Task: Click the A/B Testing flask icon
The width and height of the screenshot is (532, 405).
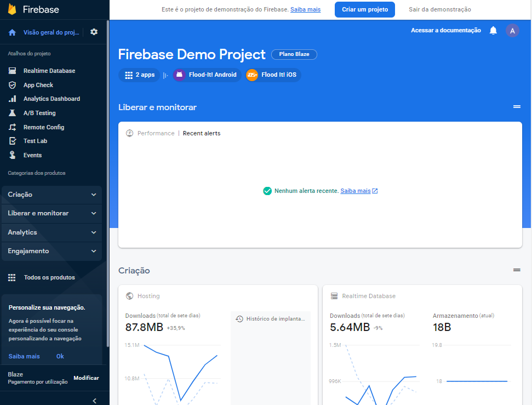Action: click(12, 113)
